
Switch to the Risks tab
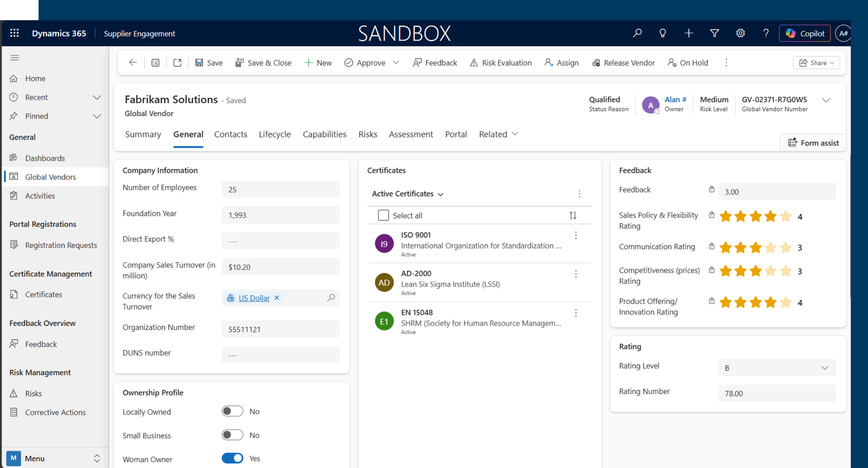(368, 134)
